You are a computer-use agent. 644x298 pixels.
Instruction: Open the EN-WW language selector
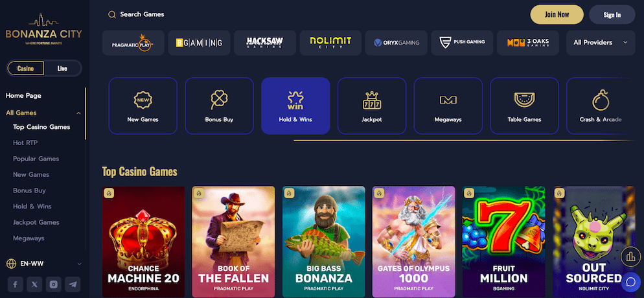click(44, 264)
